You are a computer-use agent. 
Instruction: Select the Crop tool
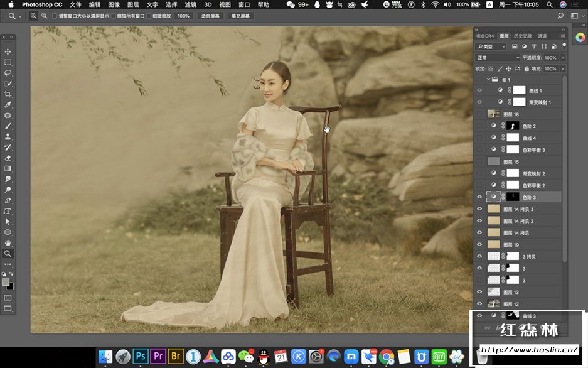point(8,94)
